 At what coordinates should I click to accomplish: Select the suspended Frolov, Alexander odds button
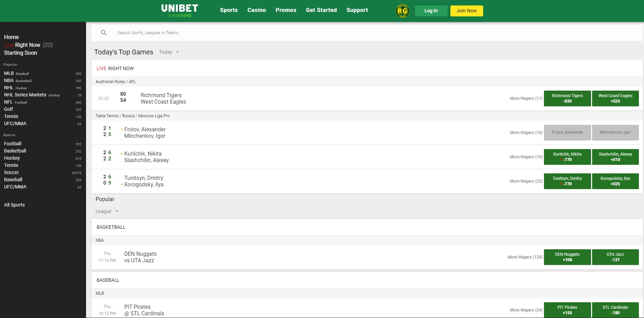click(x=567, y=133)
